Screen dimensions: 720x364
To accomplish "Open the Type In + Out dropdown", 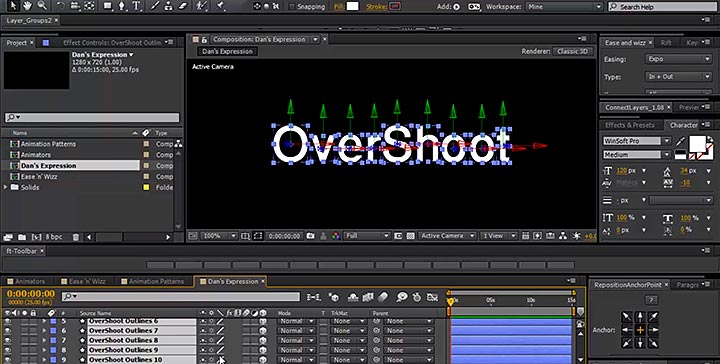I will click(x=679, y=77).
